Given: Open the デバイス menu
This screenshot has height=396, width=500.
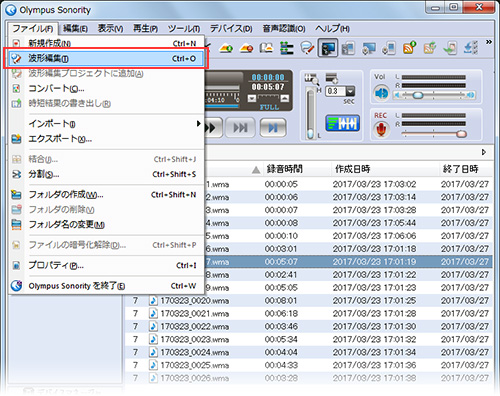Looking at the screenshot, I should tap(231, 29).
